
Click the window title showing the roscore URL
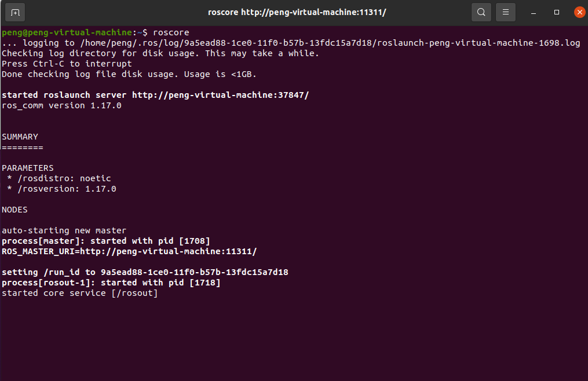pyautogui.click(x=297, y=12)
